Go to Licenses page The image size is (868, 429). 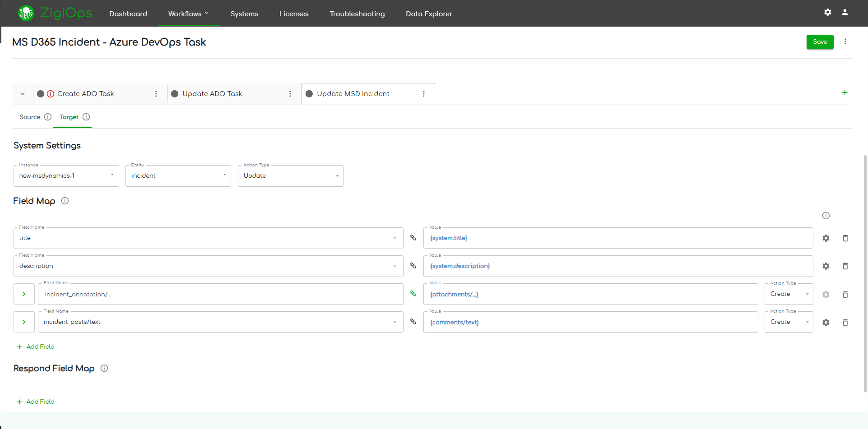[x=294, y=14]
